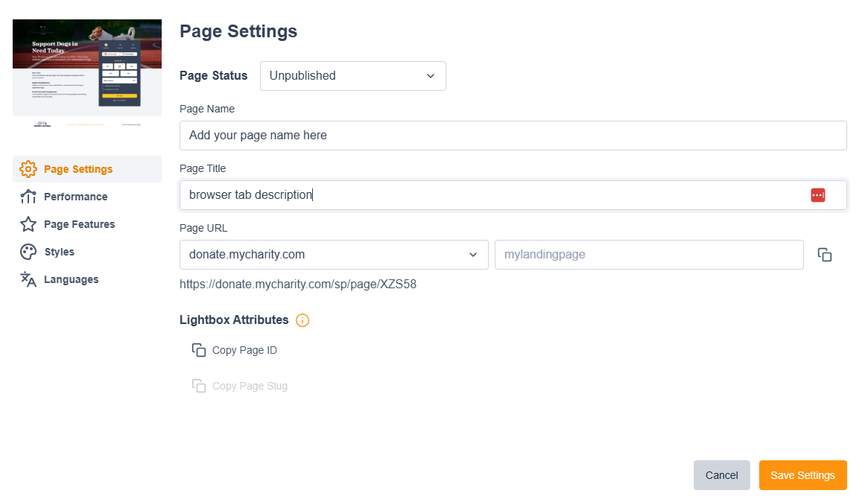
Task: Copy the page URL using the copy icon
Action: pyautogui.click(x=825, y=254)
